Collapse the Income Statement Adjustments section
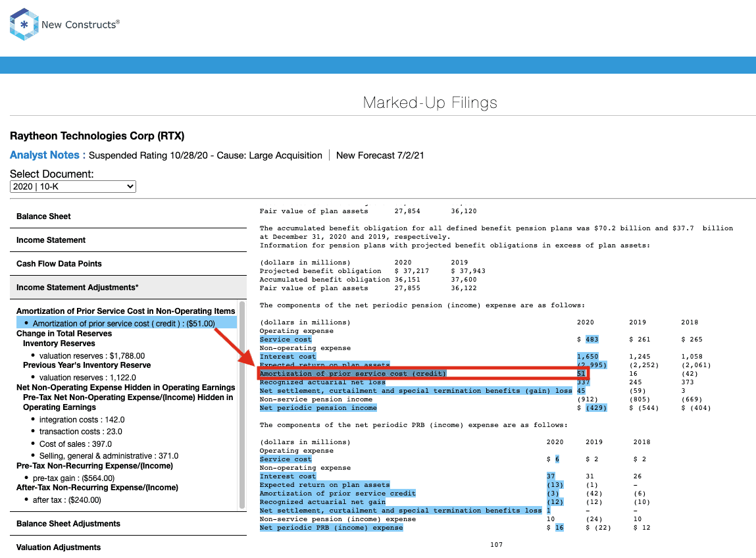756x558 pixels. 128,288
